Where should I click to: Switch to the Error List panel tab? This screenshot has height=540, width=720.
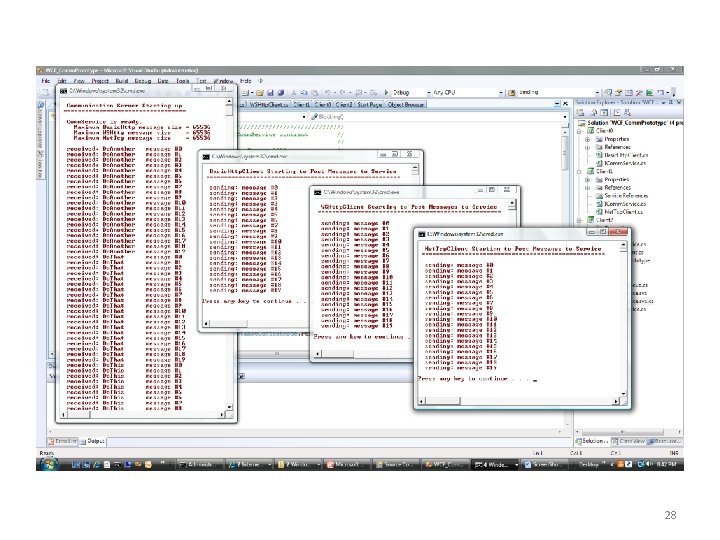(x=62, y=441)
